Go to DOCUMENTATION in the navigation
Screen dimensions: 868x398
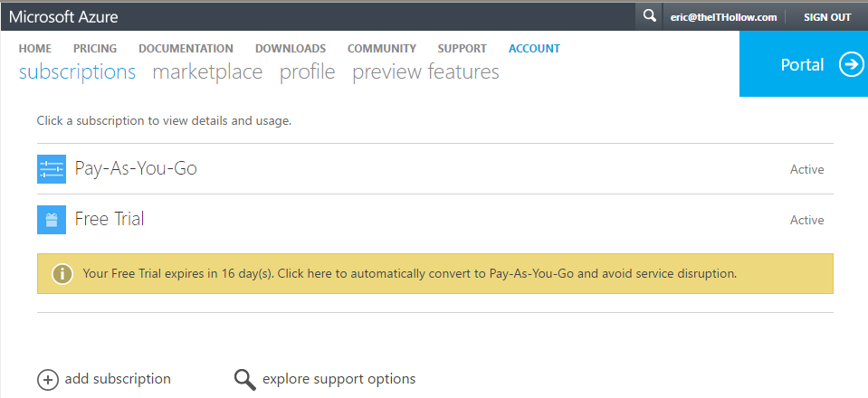tap(186, 49)
